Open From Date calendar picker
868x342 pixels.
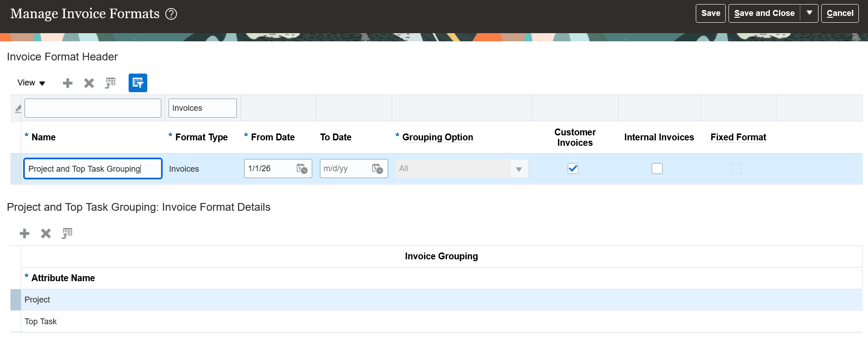(302, 169)
